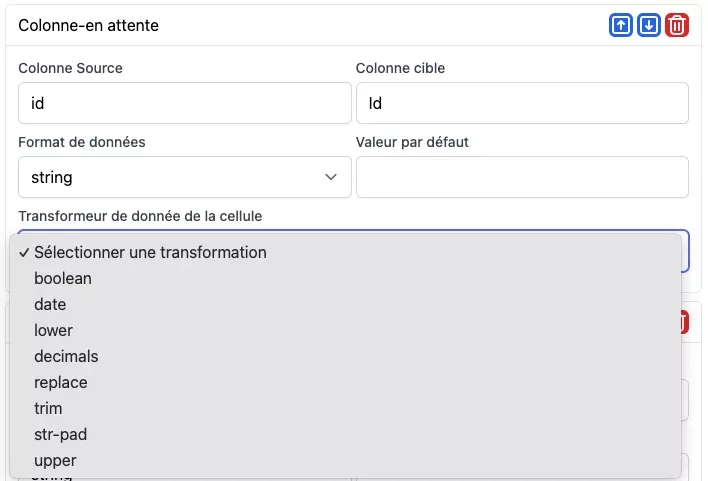Select the replace transformation
Viewport: 708px width, 481px height.
(61, 382)
